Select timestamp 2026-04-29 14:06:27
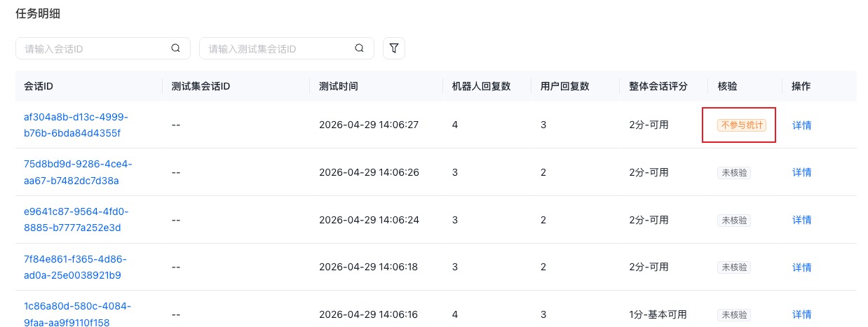Image resolution: width=868 pixels, height=327 pixels. click(369, 125)
